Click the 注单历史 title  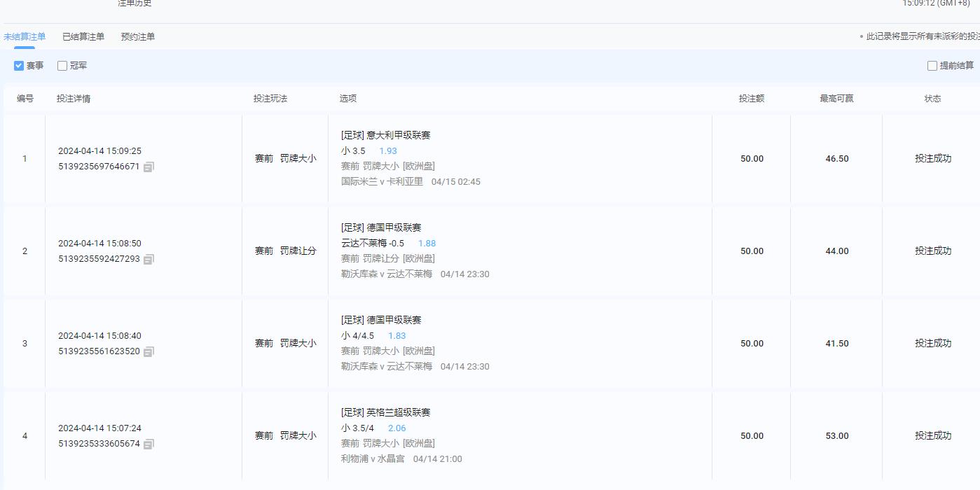click(134, 3)
